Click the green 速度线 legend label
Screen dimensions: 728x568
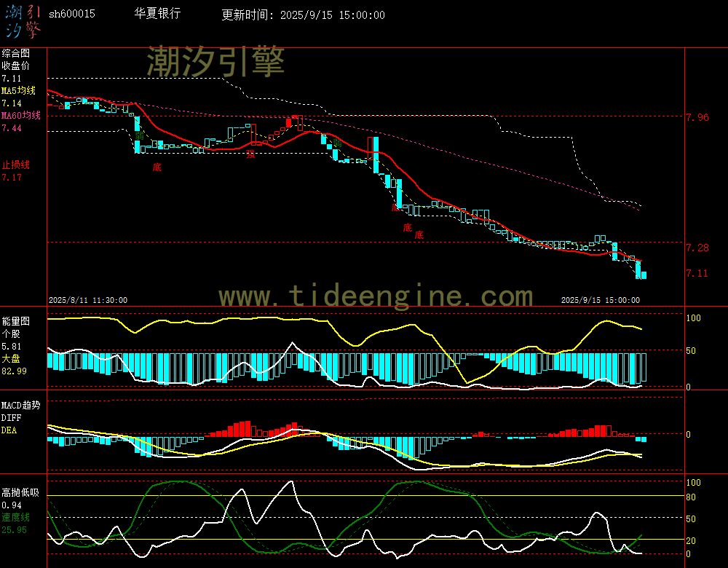click(15, 517)
